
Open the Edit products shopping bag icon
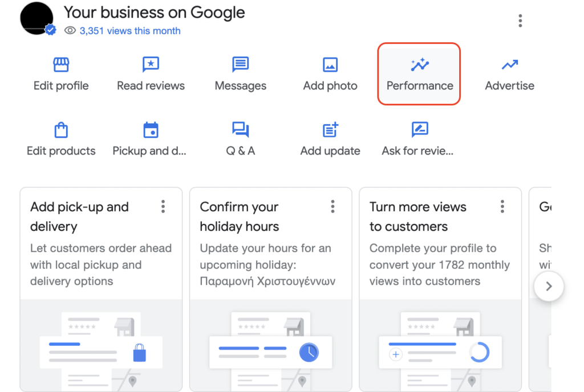61,130
